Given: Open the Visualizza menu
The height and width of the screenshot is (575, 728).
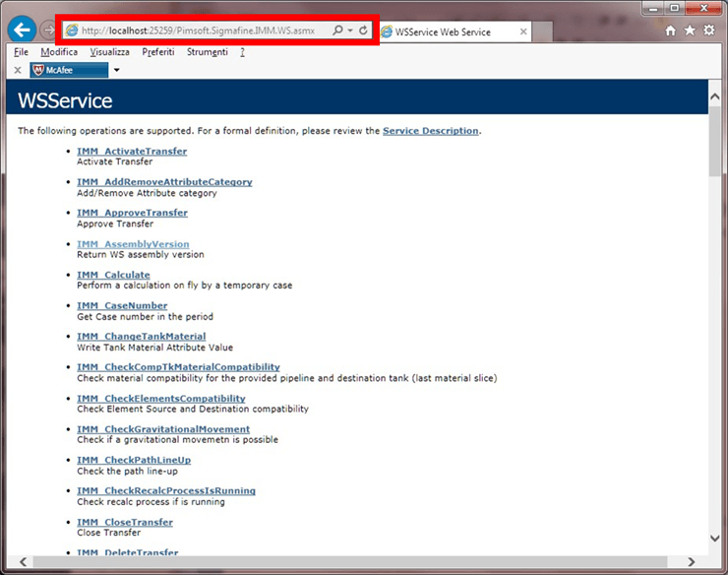Looking at the screenshot, I should click(109, 52).
